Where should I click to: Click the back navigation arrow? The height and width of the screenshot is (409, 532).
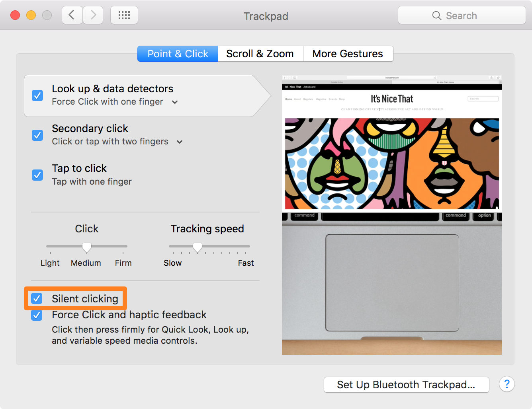pyautogui.click(x=72, y=15)
